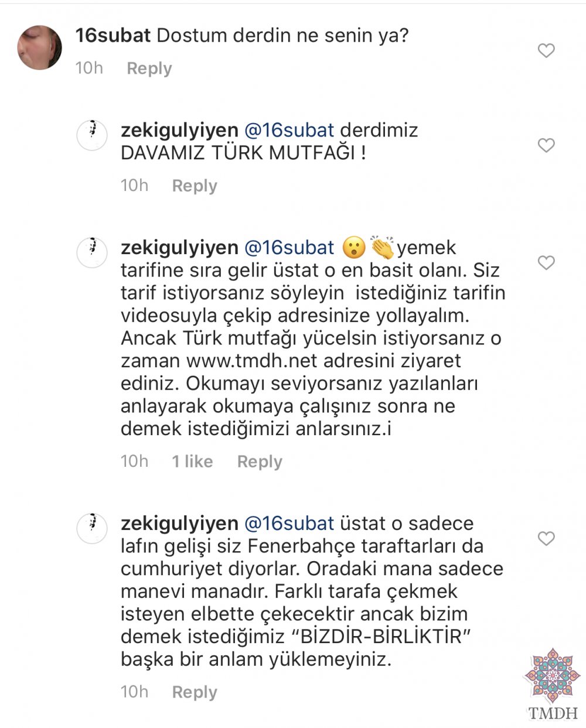Image resolution: width=586 pixels, height=728 pixels.
Task: Open zekigulyiyen username in first reply
Action: (179, 131)
